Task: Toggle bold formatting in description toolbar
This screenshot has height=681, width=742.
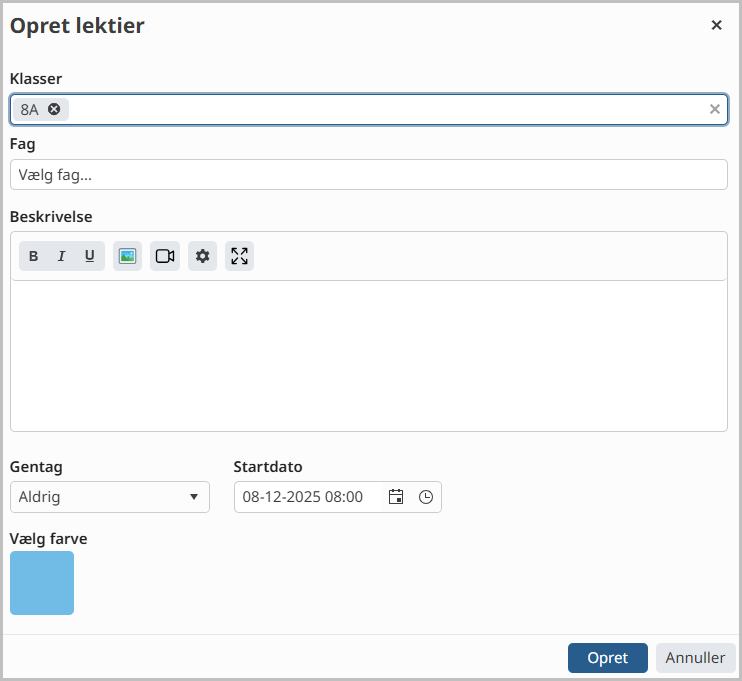Action: click(x=33, y=256)
